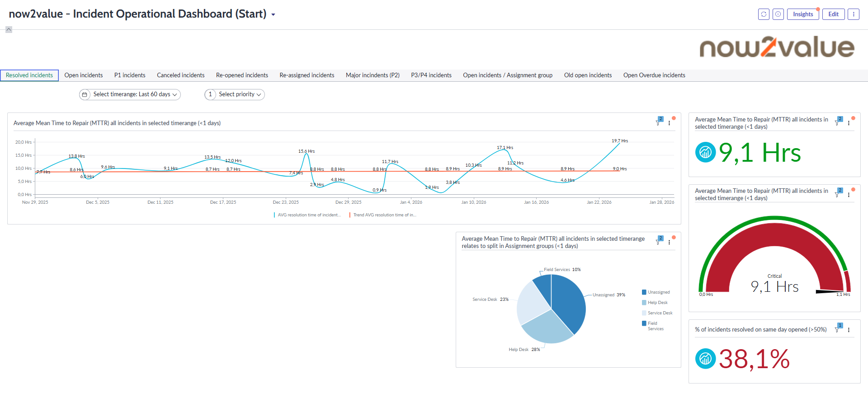Toggle Service Desk in pie legend
The image size is (868, 393).
(x=657, y=313)
